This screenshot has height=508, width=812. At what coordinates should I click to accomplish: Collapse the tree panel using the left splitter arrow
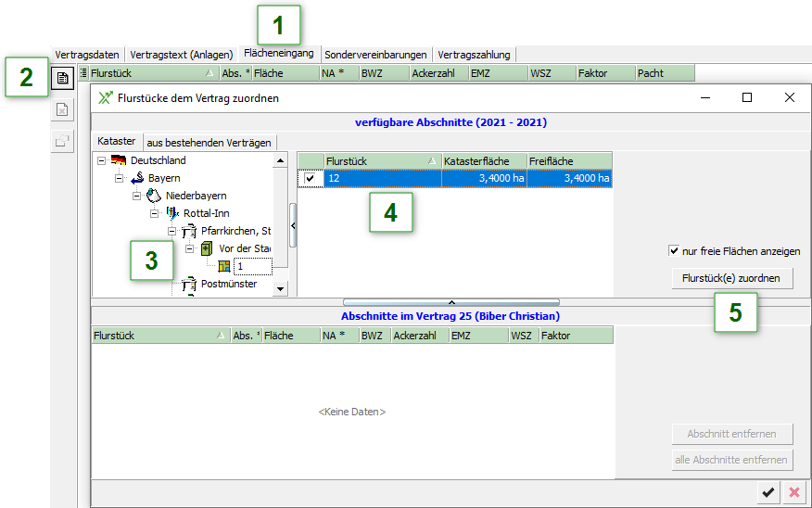point(293,225)
